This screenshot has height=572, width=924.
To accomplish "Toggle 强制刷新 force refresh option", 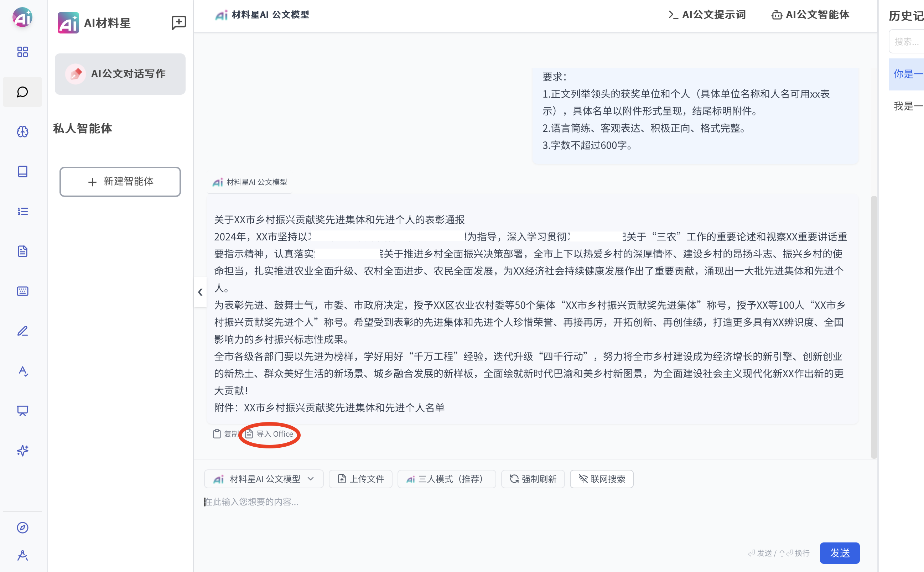I will [533, 479].
